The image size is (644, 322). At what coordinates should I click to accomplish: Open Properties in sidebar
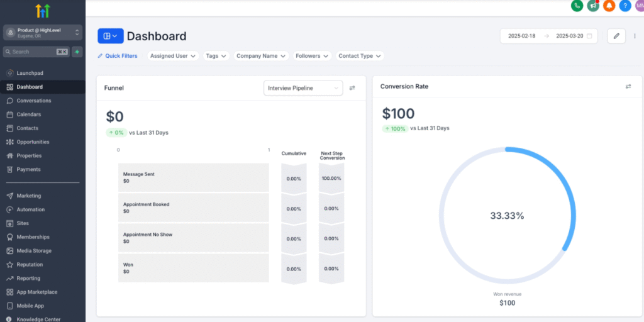pos(43,156)
